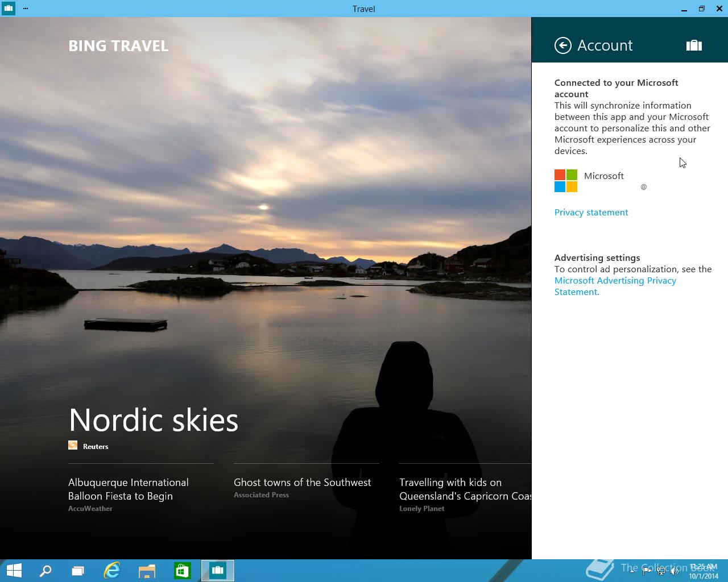728x582 pixels.
Task: Restore down the Travel window
Action: click(x=701, y=9)
